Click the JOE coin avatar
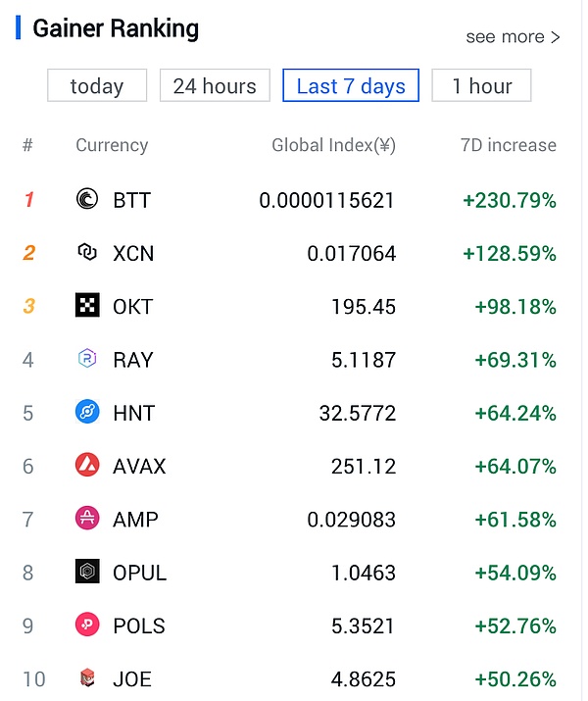 87,677
